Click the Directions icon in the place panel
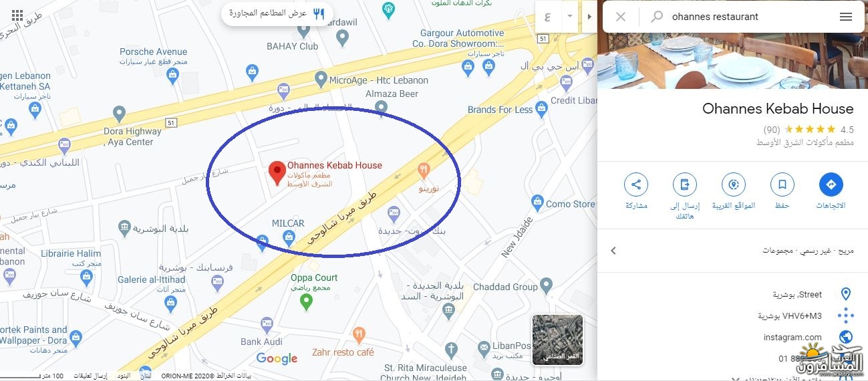 [831, 184]
